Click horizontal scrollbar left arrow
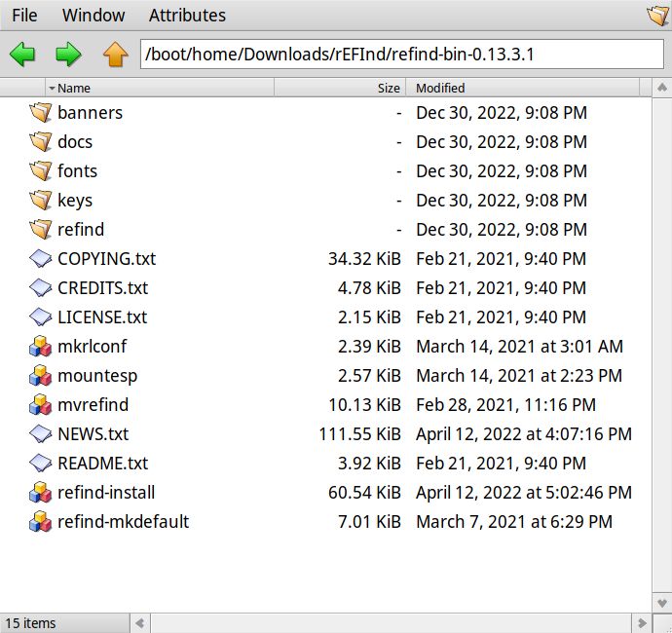This screenshot has height=633, width=672. (140, 622)
